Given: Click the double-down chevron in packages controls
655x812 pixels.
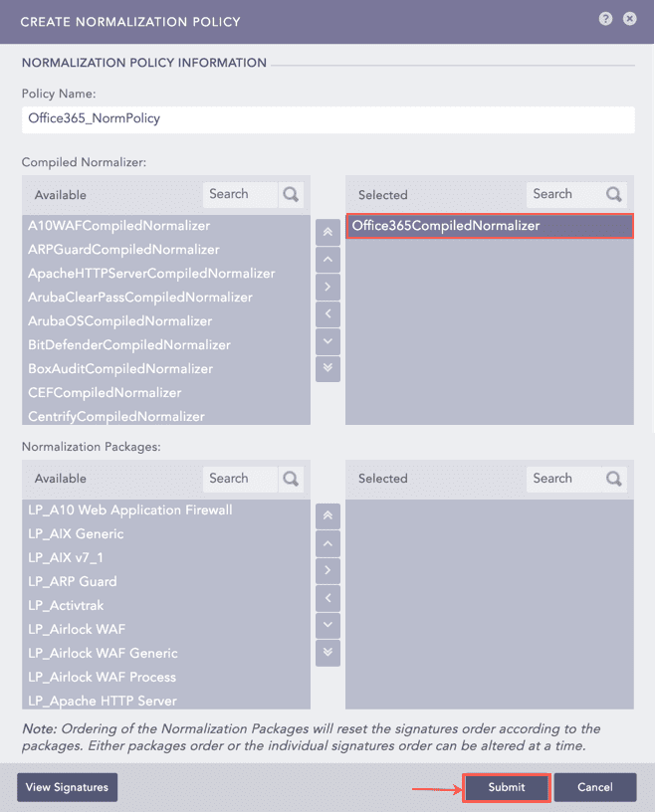Looking at the screenshot, I should coord(327,653).
